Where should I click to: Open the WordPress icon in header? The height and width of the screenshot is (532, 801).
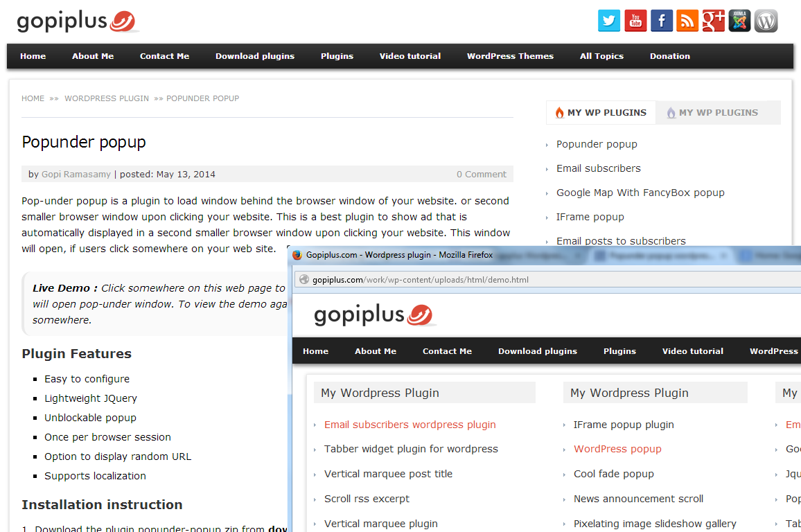coord(766,21)
